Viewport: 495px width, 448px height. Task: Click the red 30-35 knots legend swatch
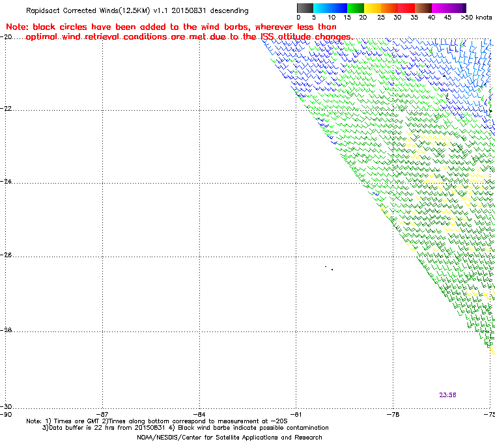click(x=406, y=8)
